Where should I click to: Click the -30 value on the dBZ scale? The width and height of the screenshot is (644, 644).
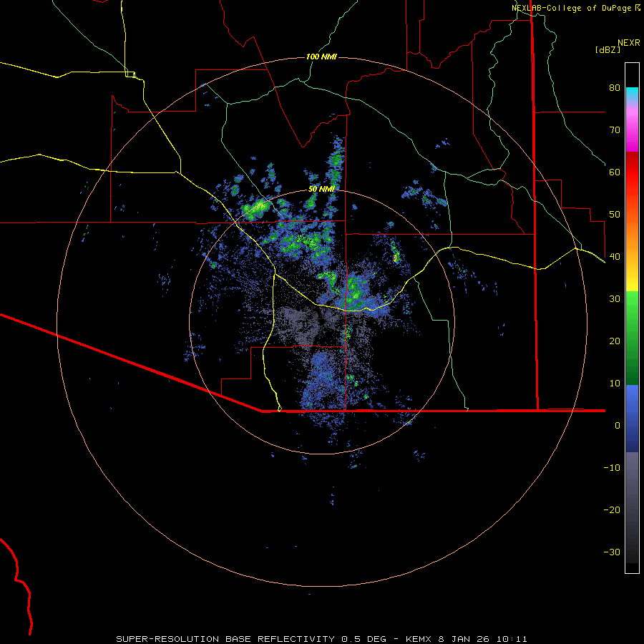click(612, 552)
